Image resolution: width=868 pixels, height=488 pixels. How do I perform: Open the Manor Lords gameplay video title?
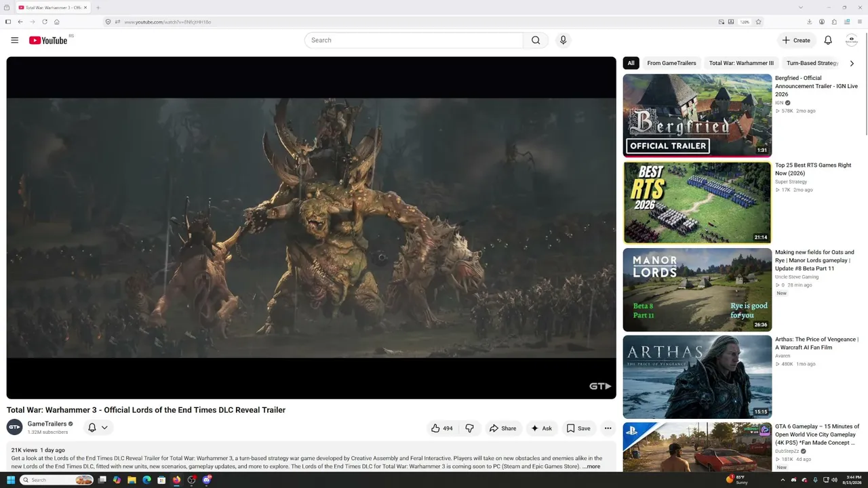coord(814,260)
